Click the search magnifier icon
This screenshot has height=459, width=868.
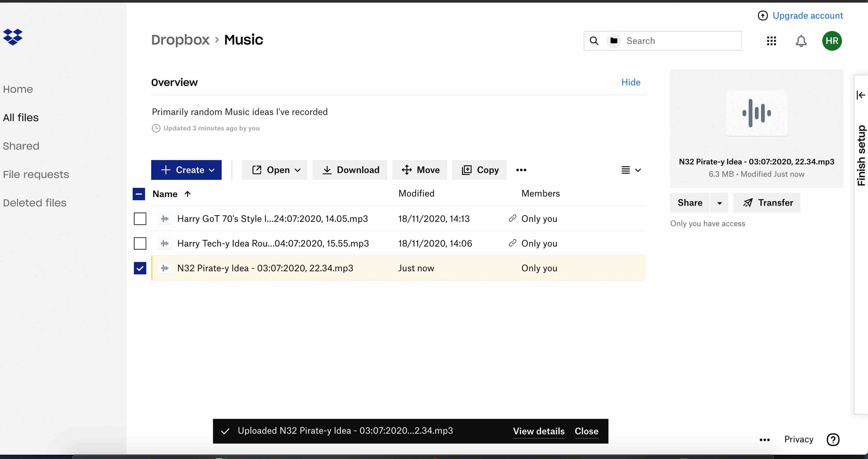594,41
